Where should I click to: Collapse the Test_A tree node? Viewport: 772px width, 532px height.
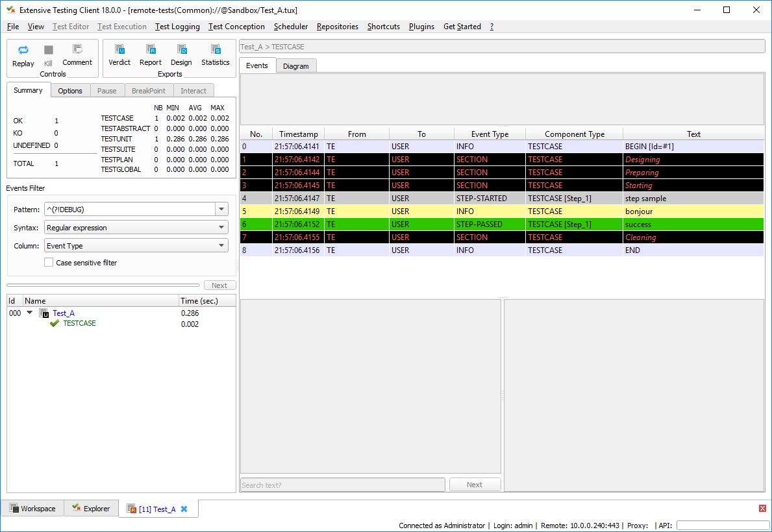[29, 313]
